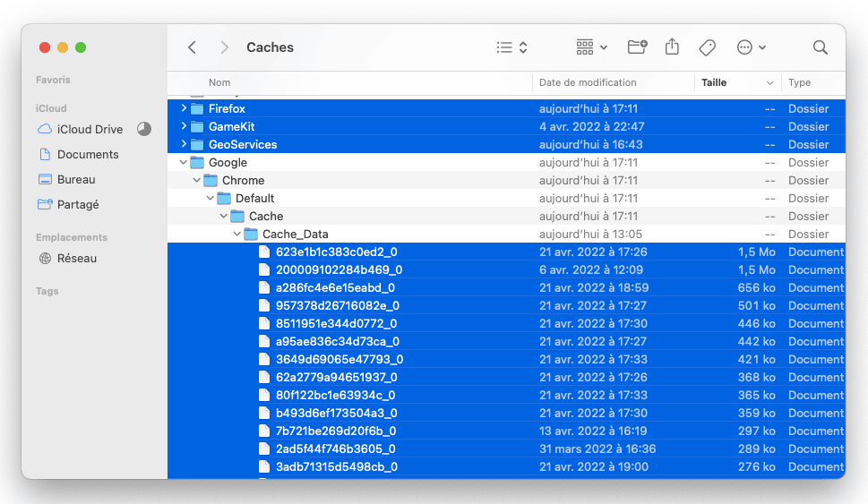Go forward with the right chevron
This screenshot has width=868, height=504.
click(224, 47)
